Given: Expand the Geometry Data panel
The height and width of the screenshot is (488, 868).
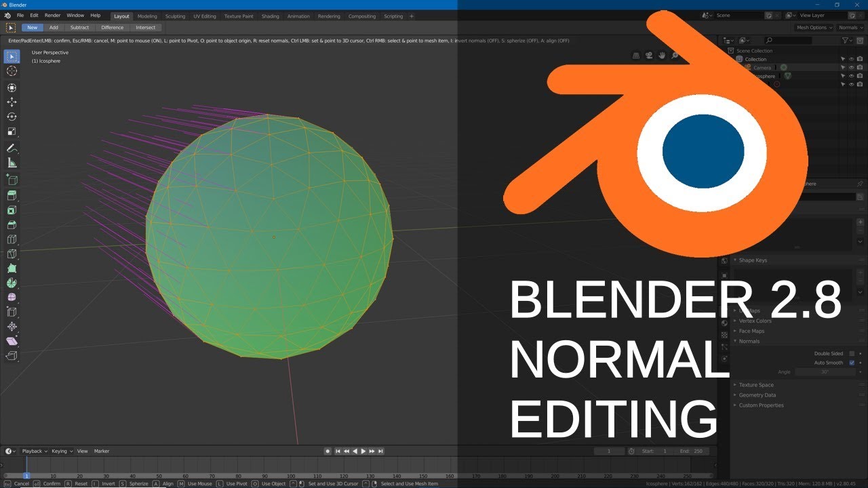Looking at the screenshot, I should [x=757, y=395].
